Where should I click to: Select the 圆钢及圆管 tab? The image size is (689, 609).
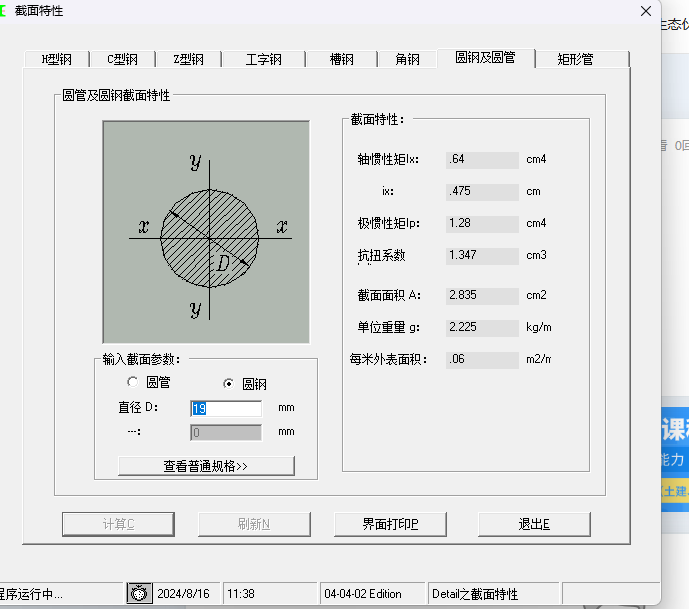click(486, 58)
